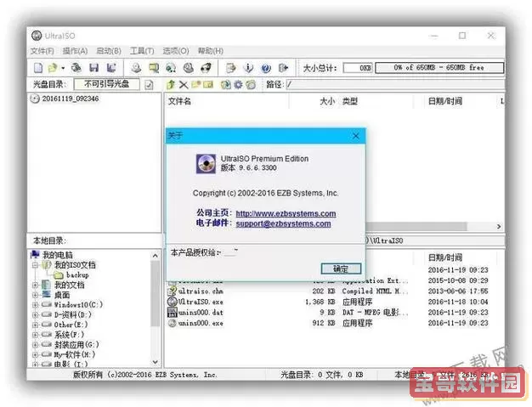The width and height of the screenshot is (532, 407).
Task: Click the New Folder icon in image toolbar
Action: point(195,84)
